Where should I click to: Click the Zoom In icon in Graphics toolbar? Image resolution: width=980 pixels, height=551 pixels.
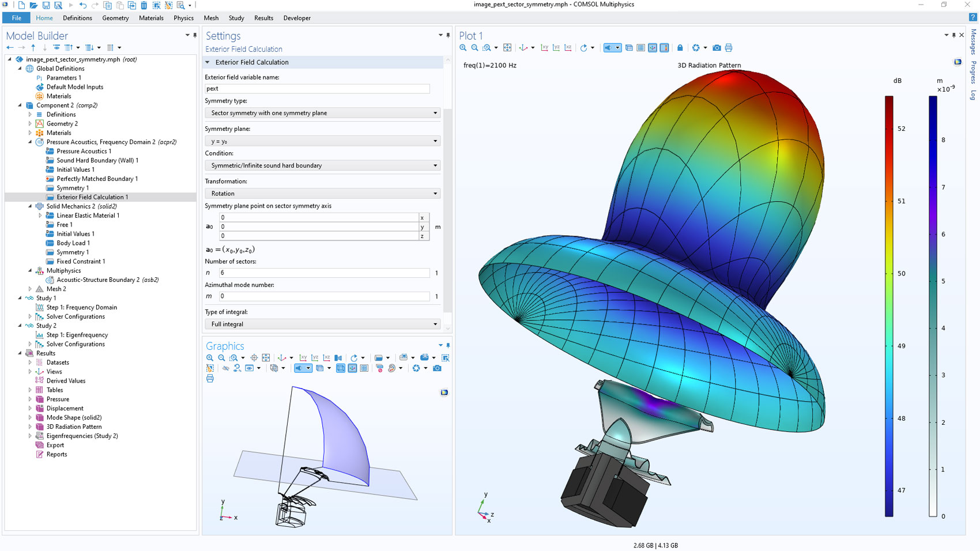click(210, 358)
